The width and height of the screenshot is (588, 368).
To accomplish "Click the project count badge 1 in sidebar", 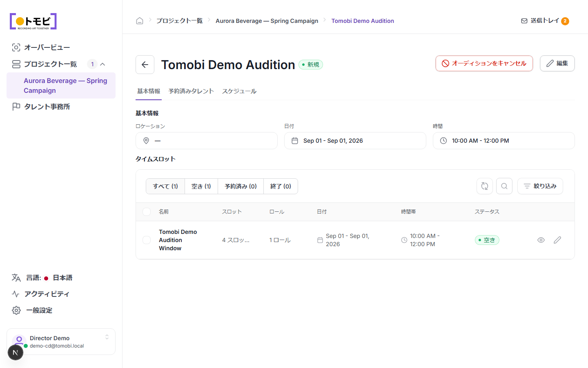I will point(92,64).
